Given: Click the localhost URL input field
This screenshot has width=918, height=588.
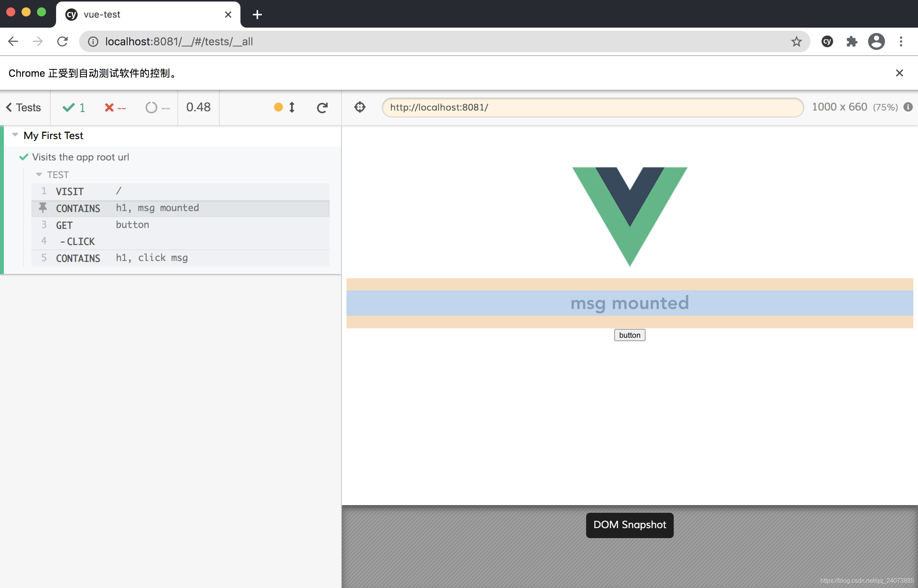Looking at the screenshot, I should click(592, 108).
